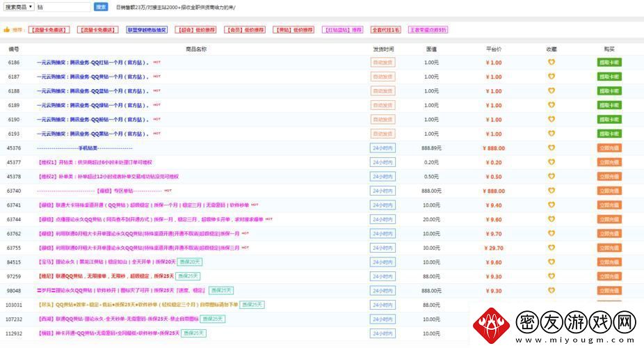Click the 质保20天 tag in row 84515

(190, 262)
